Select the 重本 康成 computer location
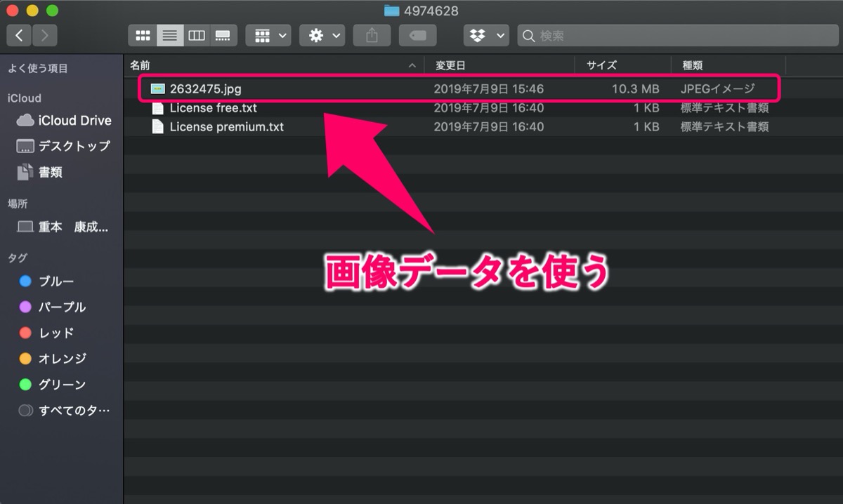The width and height of the screenshot is (843, 504). tap(63, 227)
